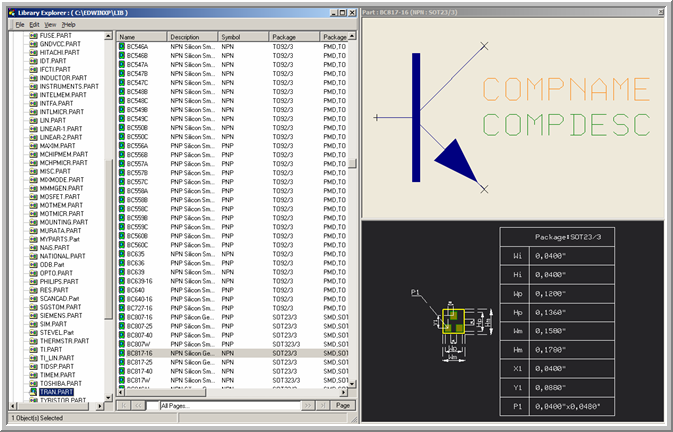
Task: Click the BC727-16 row name
Action: (139, 308)
